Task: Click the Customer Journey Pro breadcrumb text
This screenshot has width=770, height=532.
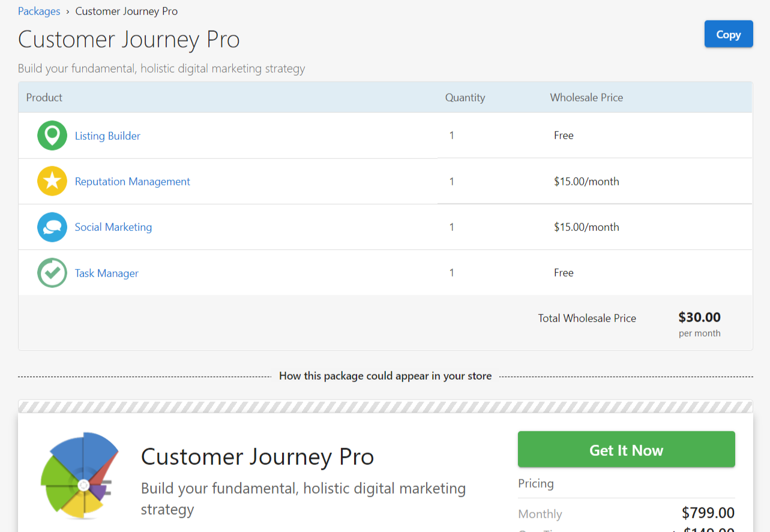Action: pyautogui.click(x=127, y=11)
